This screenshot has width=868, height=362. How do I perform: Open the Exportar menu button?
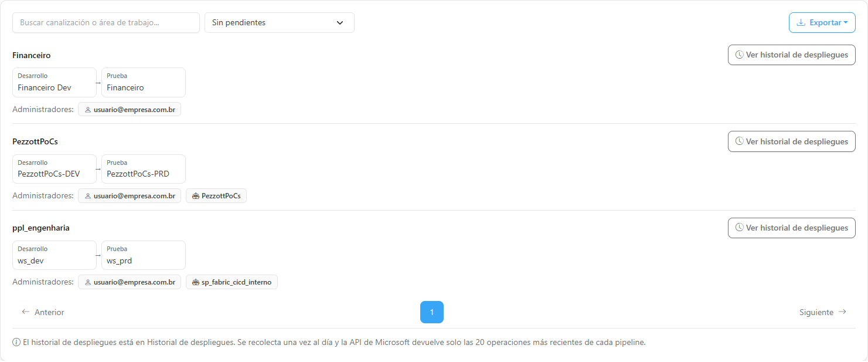[x=822, y=22]
